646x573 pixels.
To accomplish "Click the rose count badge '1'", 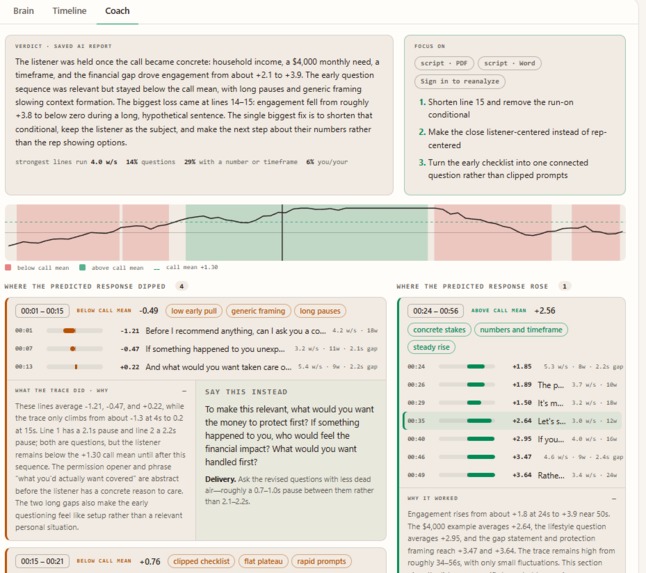I will (x=564, y=286).
